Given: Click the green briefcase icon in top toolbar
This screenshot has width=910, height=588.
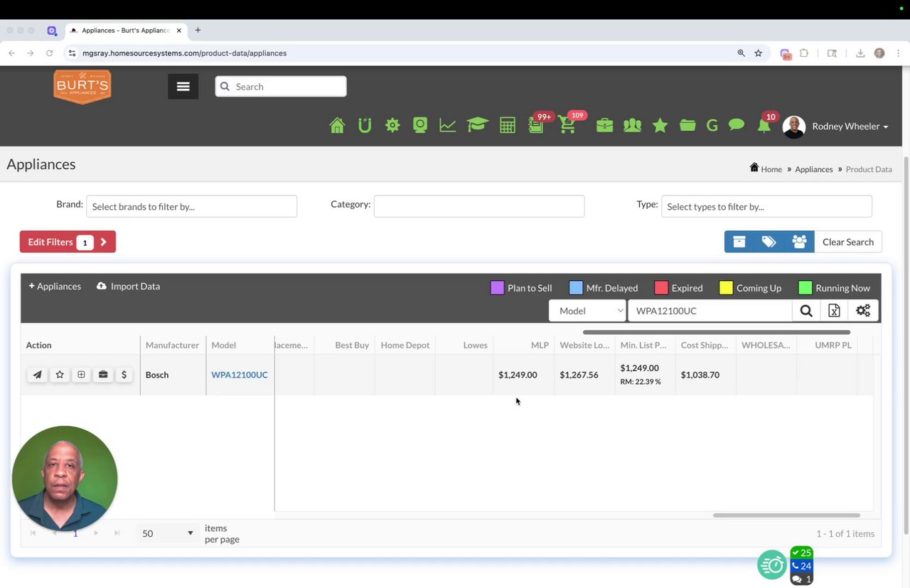Looking at the screenshot, I should [x=604, y=126].
